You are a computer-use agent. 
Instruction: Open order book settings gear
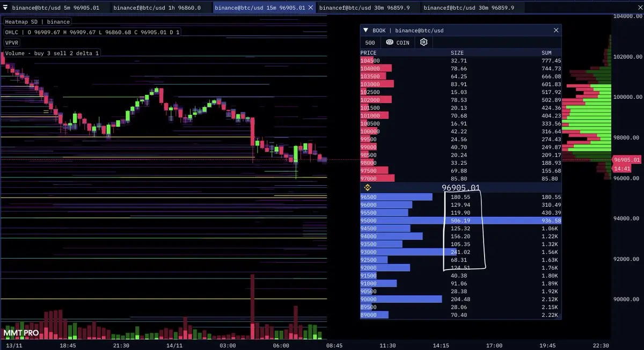pos(423,42)
